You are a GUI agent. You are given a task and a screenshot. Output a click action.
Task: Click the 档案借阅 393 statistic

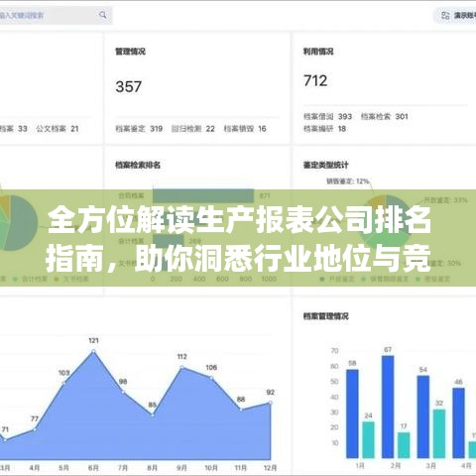coord(327,117)
